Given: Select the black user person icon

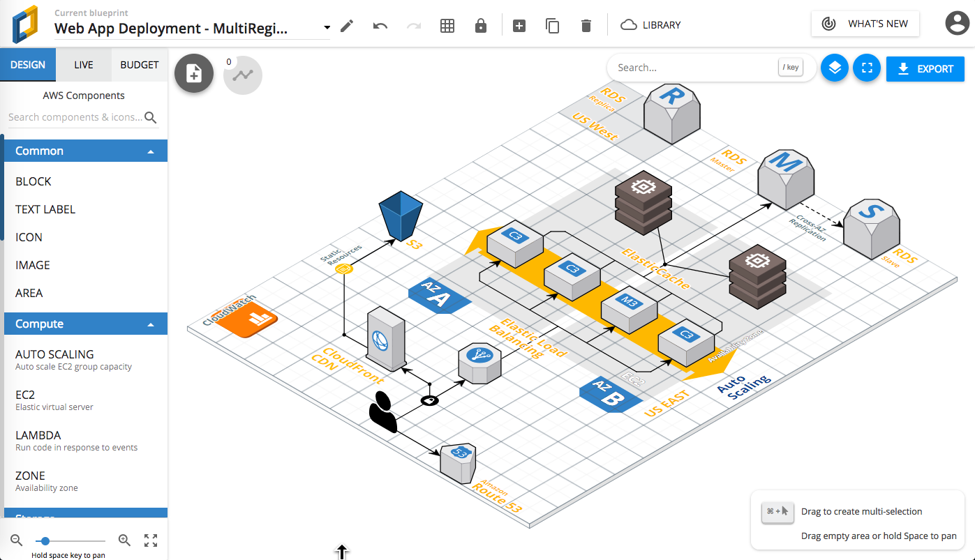Looking at the screenshot, I should pyautogui.click(x=382, y=412).
